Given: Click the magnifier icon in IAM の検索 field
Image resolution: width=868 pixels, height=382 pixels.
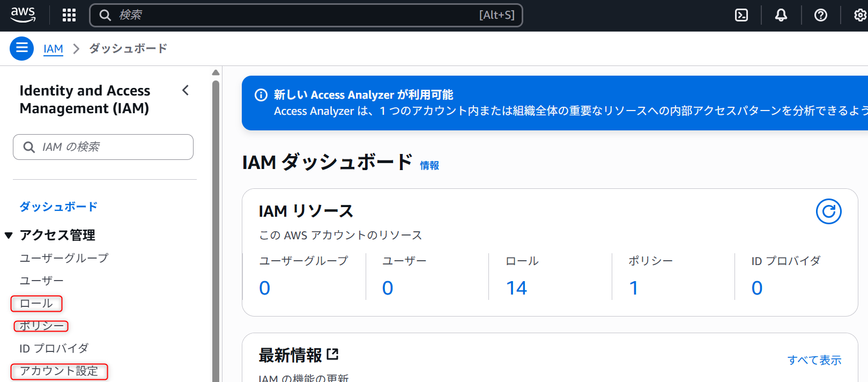Looking at the screenshot, I should tap(29, 147).
